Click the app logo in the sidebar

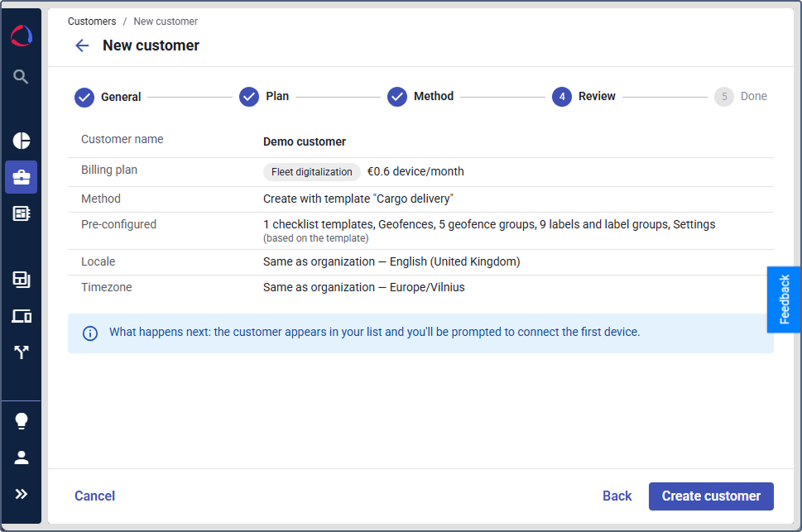(x=22, y=36)
